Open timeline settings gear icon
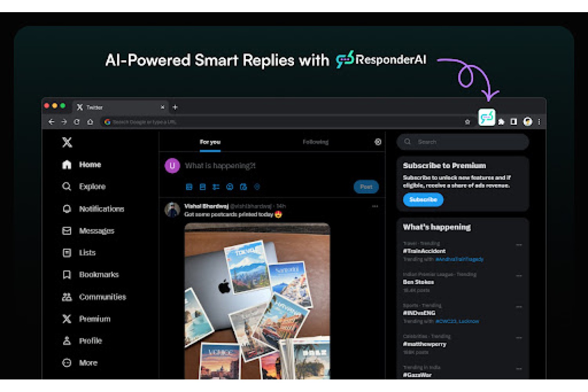The image size is (588, 392). (378, 142)
